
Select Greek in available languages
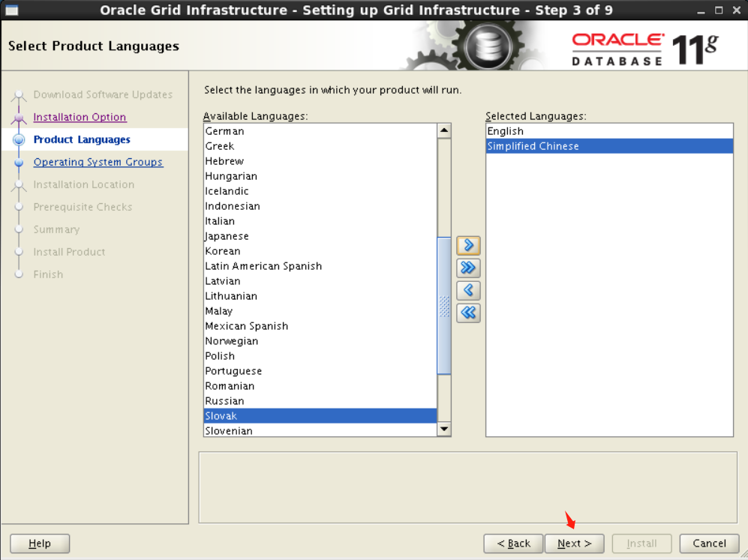(x=320, y=146)
